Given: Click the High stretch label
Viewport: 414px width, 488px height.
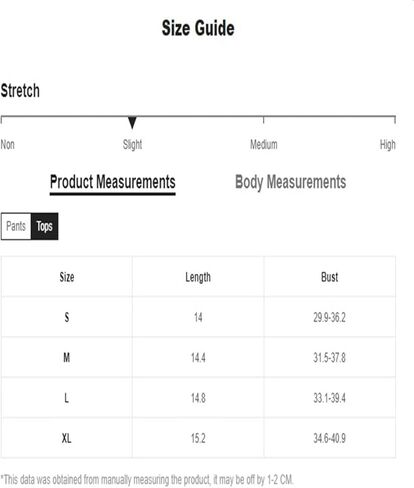Looking at the screenshot, I should click(x=388, y=145).
